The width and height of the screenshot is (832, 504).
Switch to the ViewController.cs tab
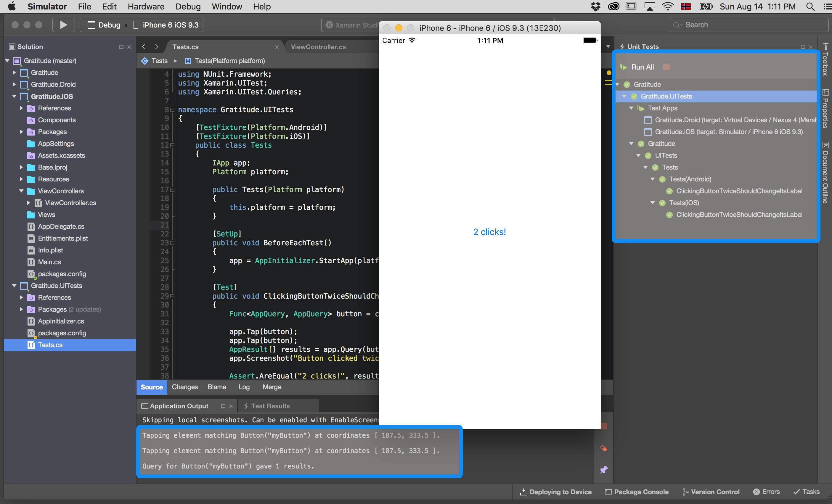pyautogui.click(x=318, y=47)
